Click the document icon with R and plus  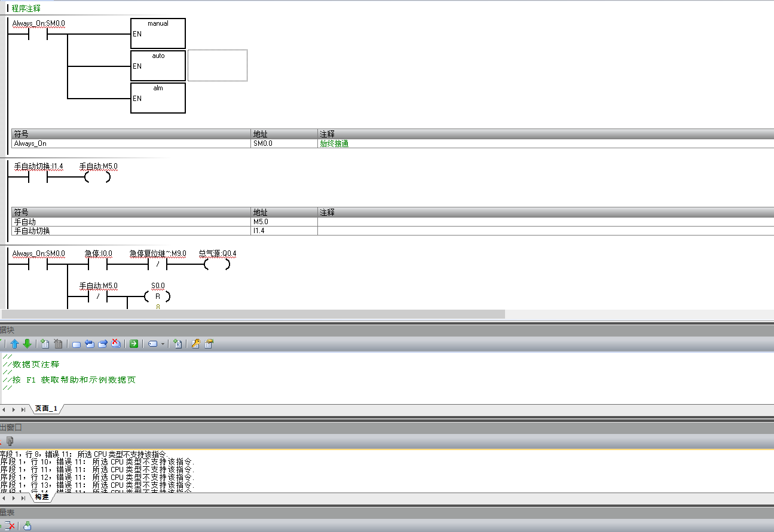(178, 344)
